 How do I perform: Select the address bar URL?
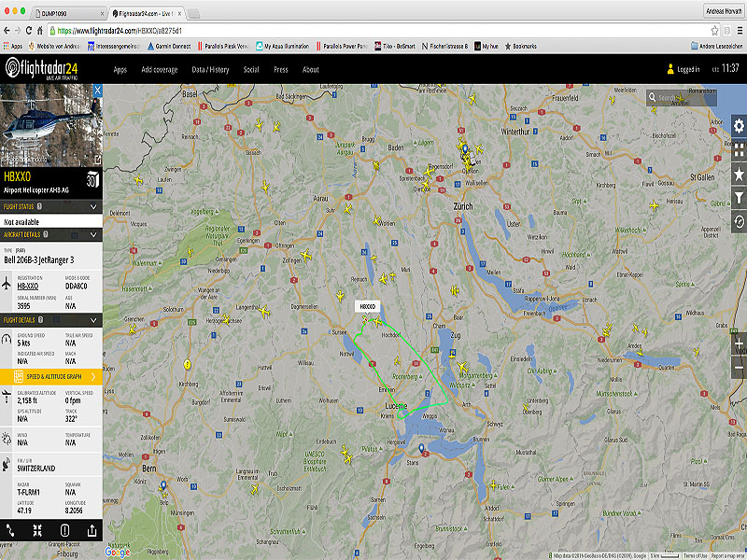(x=120, y=31)
